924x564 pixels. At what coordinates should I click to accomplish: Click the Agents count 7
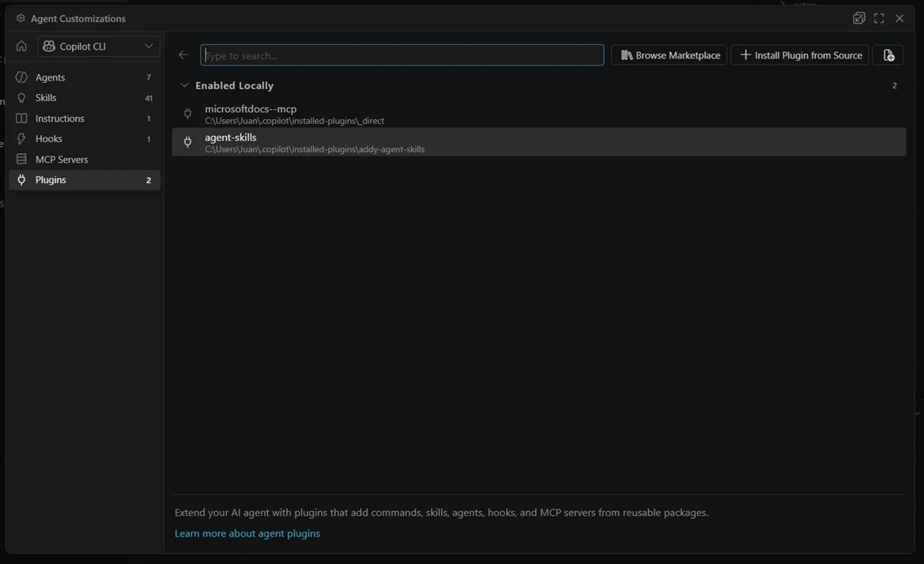[149, 77]
